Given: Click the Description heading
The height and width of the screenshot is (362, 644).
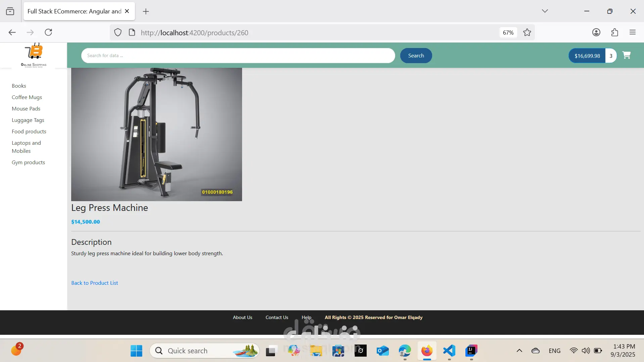Looking at the screenshot, I should point(91,242).
